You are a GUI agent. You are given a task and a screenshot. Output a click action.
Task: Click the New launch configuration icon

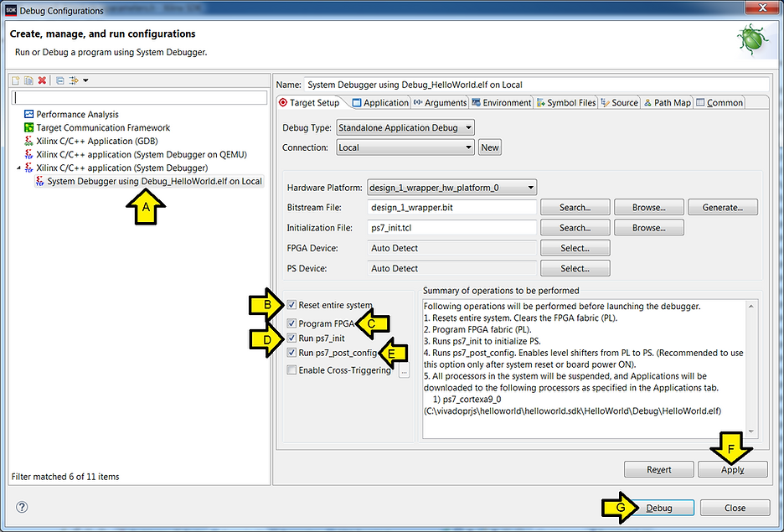click(16, 80)
